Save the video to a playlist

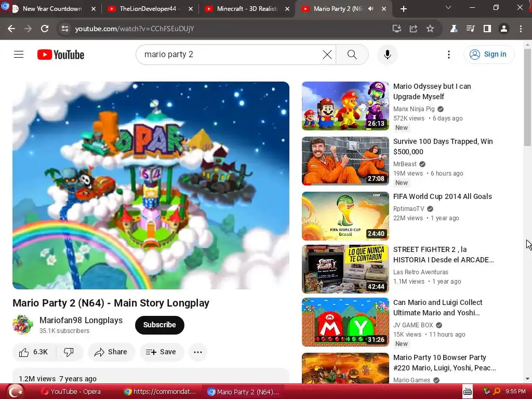point(161,352)
